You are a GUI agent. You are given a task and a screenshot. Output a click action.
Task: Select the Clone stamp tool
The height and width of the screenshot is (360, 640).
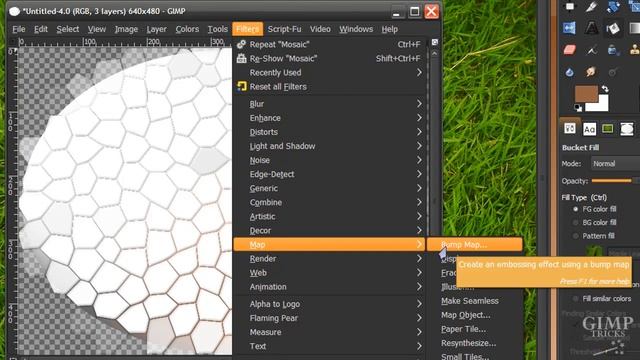pos(634,50)
